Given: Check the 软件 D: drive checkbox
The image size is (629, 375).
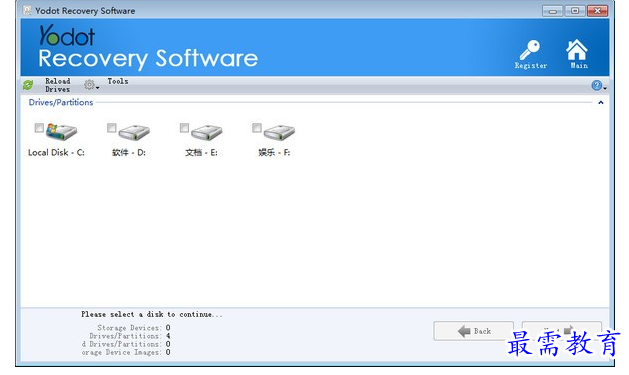Looking at the screenshot, I should [112, 128].
